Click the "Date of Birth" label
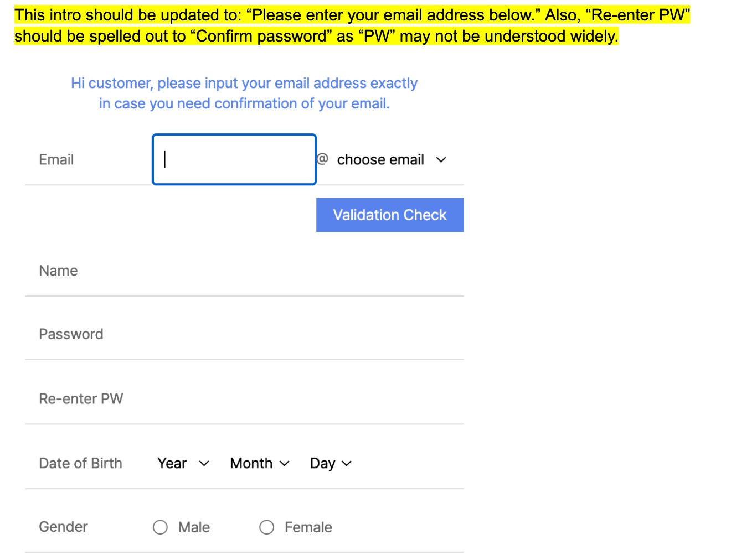 click(80, 463)
